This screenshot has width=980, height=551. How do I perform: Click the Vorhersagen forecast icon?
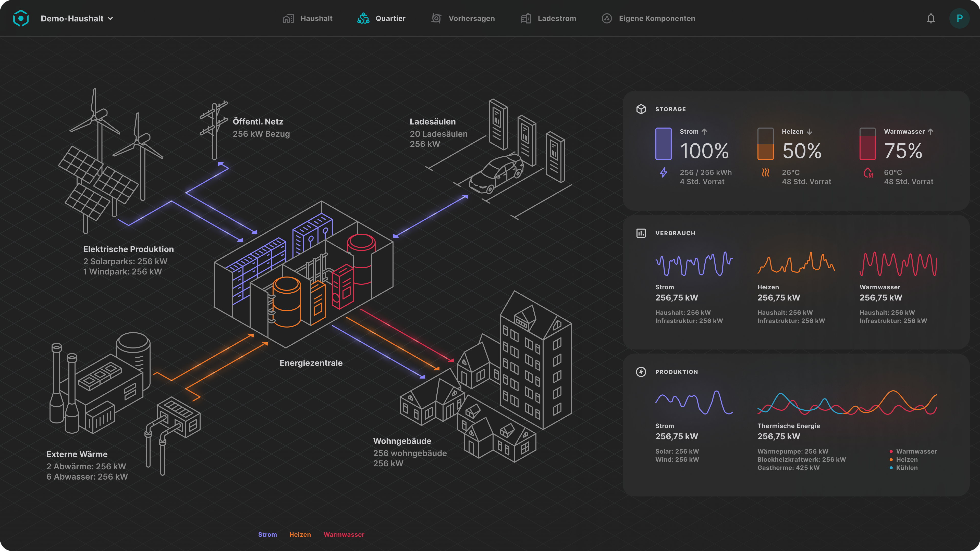436,18
